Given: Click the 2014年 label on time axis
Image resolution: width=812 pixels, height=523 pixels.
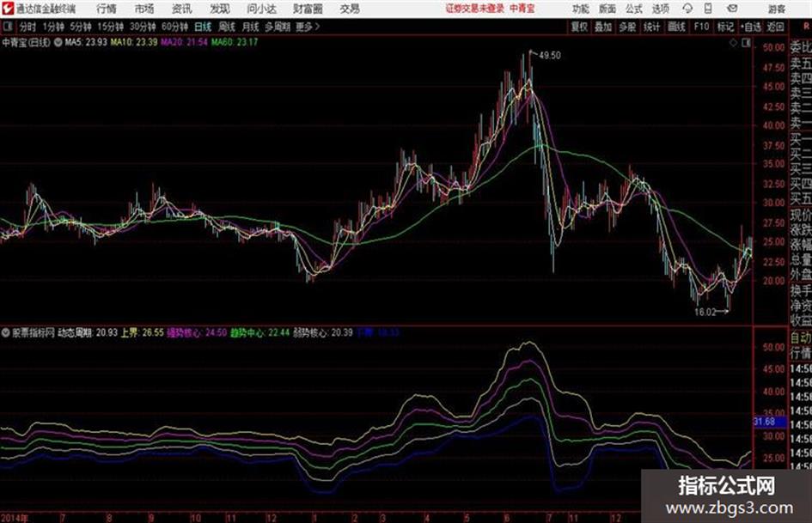Looking at the screenshot, I should pos(15,517).
